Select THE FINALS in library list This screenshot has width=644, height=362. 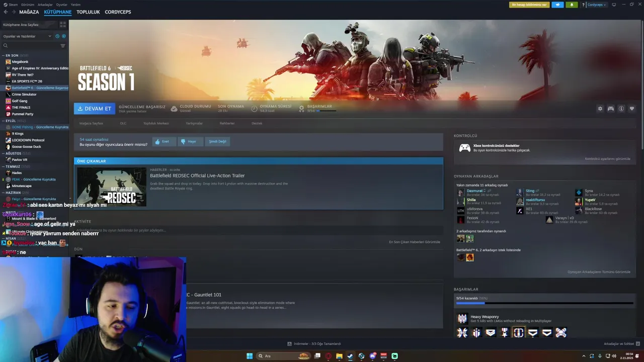[x=21, y=107]
